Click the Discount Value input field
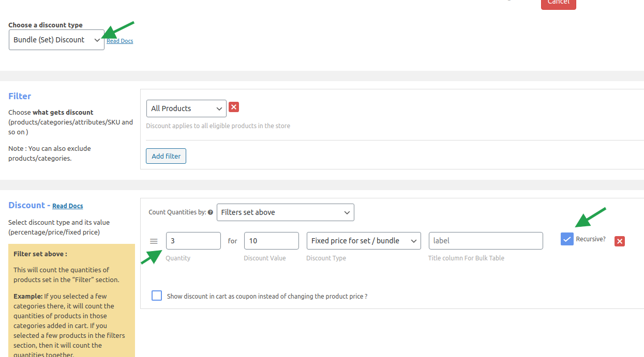 pyautogui.click(x=271, y=241)
